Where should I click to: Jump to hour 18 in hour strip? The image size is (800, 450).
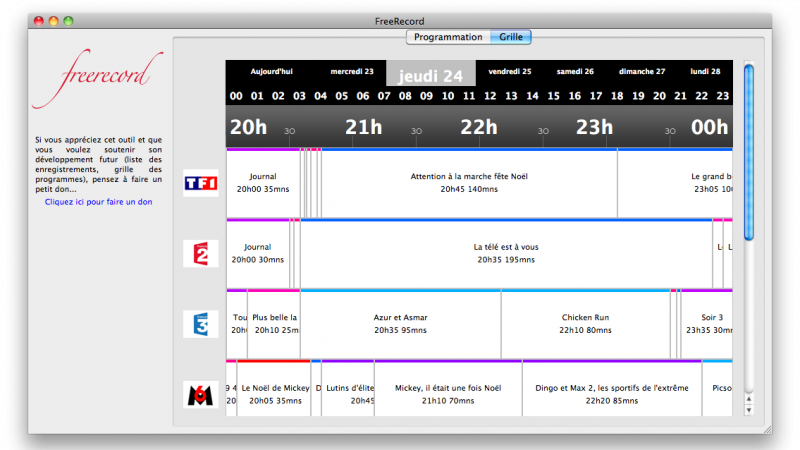pos(617,96)
